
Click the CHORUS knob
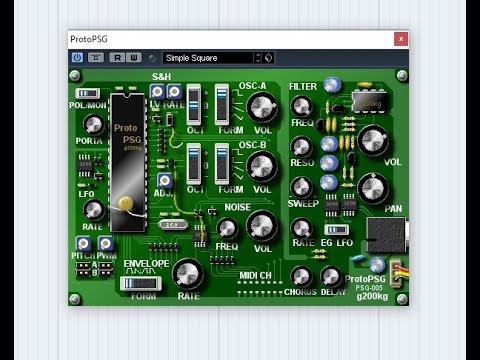pos(301,276)
